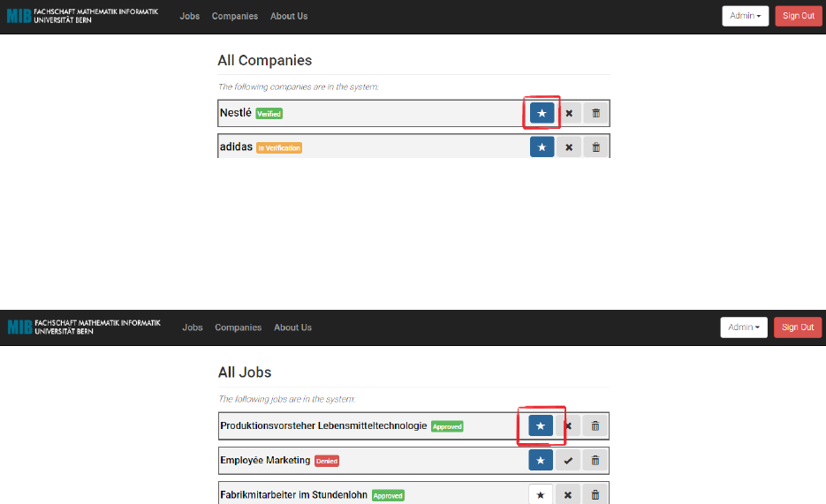Click the trash icon for Employée Marketing

click(x=595, y=460)
